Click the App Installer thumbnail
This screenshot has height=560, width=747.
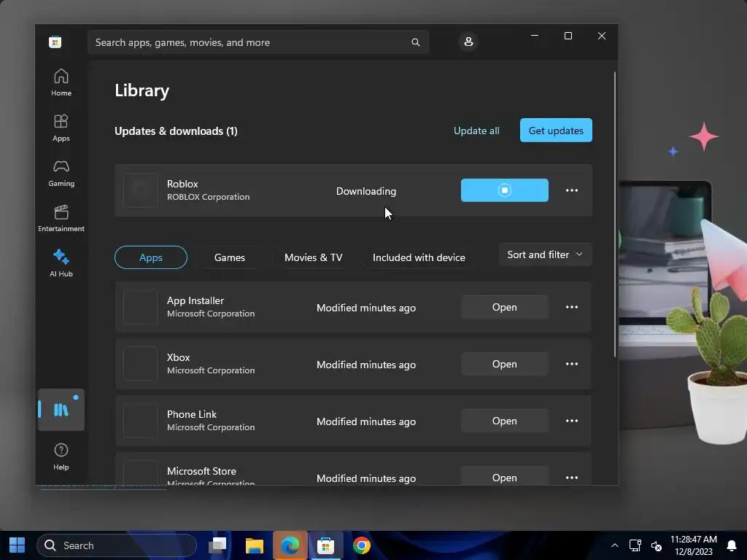coord(141,307)
